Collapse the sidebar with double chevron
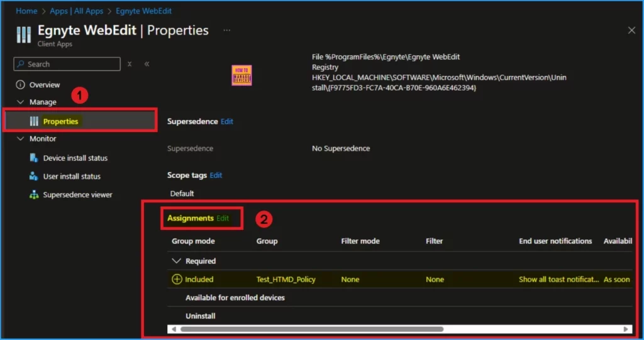Screen dimensions: 644x340 click(147, 64)
